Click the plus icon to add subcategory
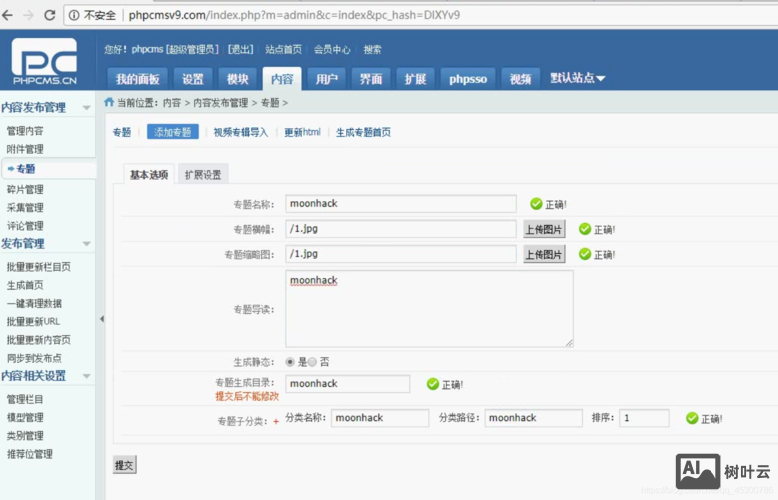 [276, 422]
